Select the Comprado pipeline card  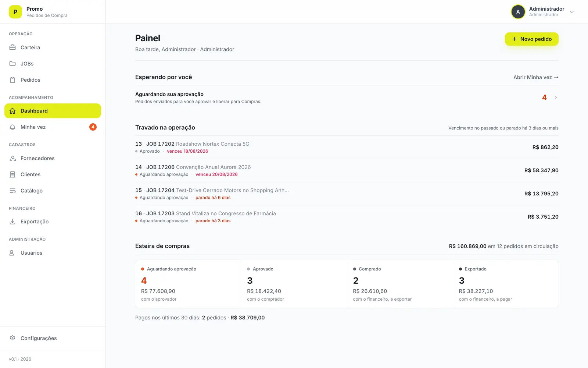coord(400,284)
